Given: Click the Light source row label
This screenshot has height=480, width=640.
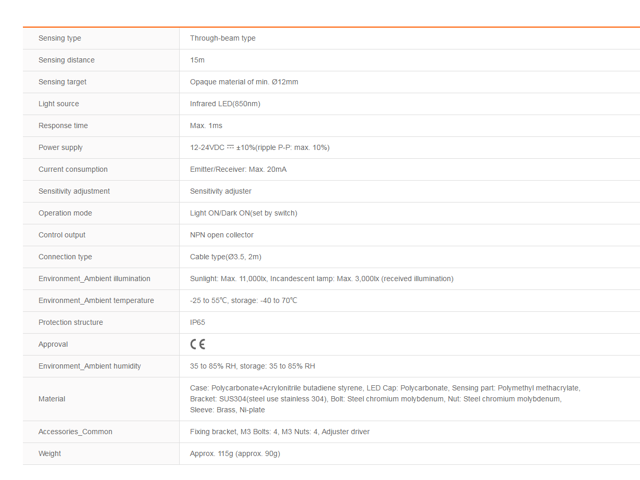Looking at the screenshot, I should pos(59,104).
